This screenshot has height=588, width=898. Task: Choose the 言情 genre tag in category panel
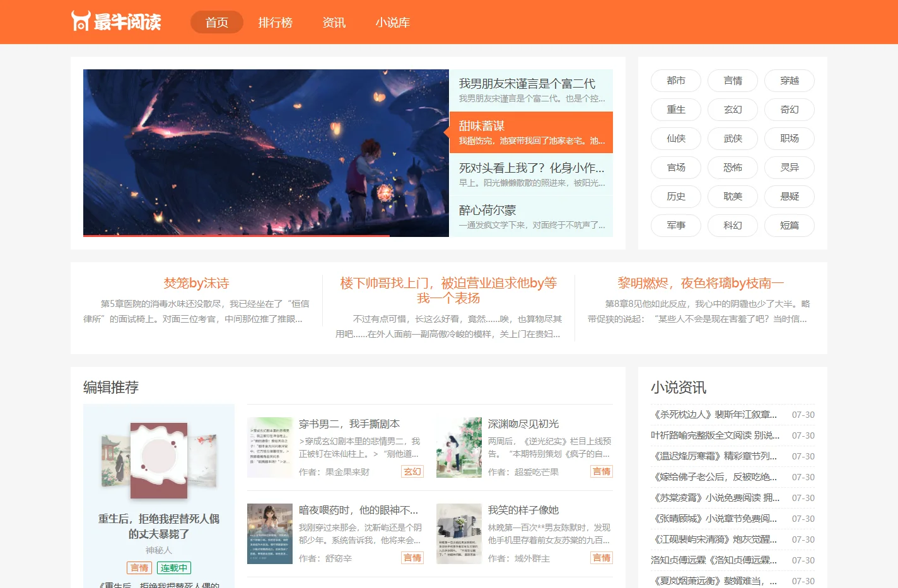point(733,81)
